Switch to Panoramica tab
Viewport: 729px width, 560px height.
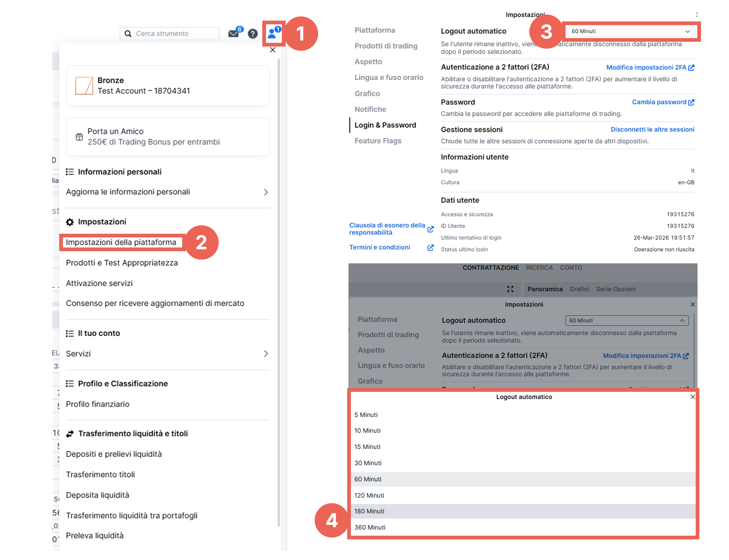pos(545,289)
